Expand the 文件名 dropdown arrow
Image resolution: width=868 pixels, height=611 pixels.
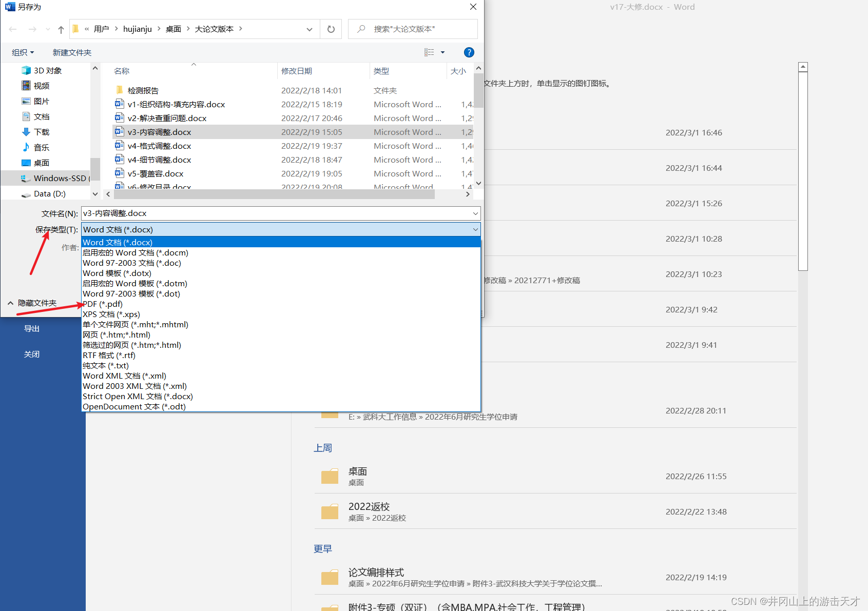tap(476, 213)
